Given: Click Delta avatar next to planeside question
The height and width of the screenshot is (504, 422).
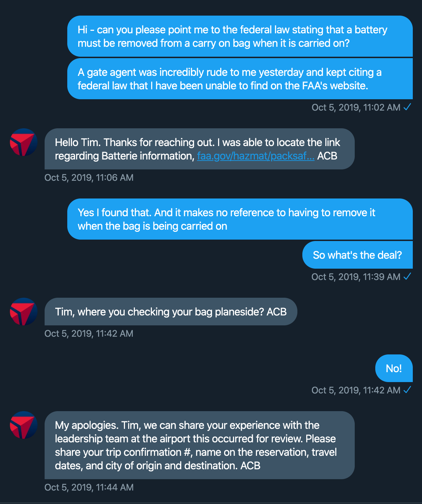Looking at the screenshot, I should [23, 312].
